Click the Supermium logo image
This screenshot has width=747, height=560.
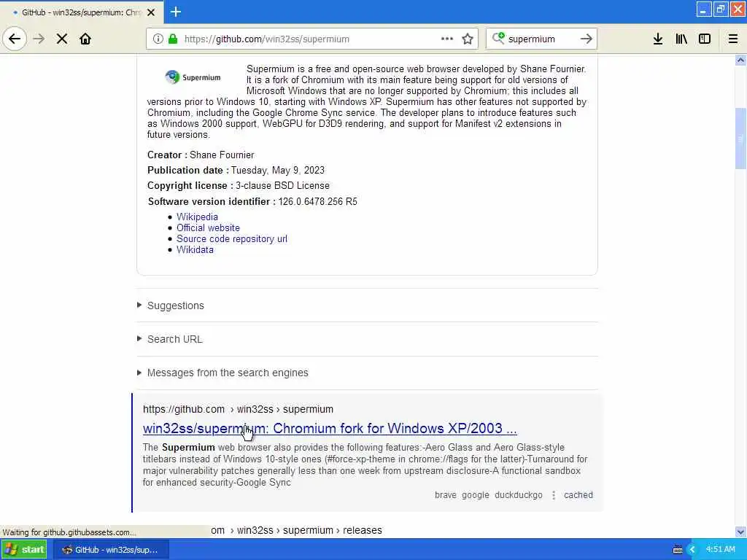[x=193, y=77]
